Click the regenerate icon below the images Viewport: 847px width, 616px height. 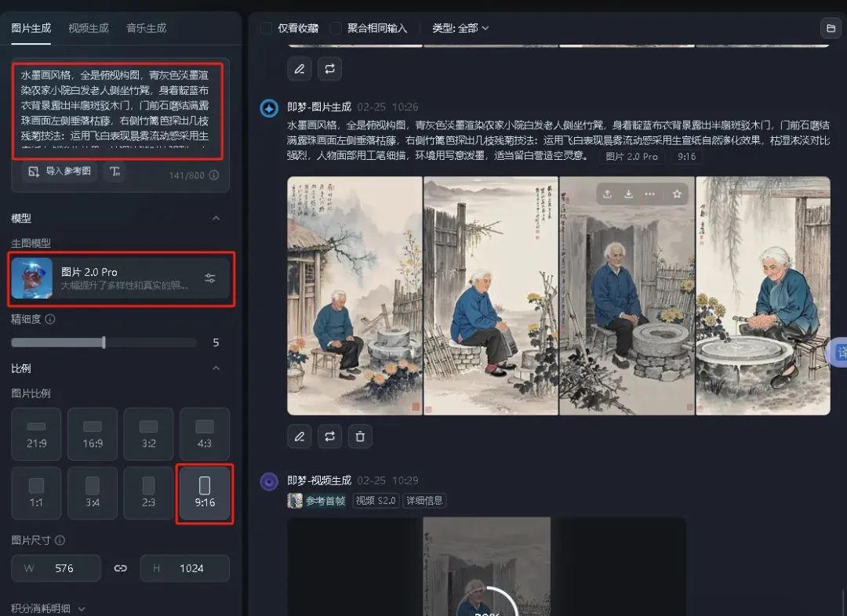click(x=329, y=437)
